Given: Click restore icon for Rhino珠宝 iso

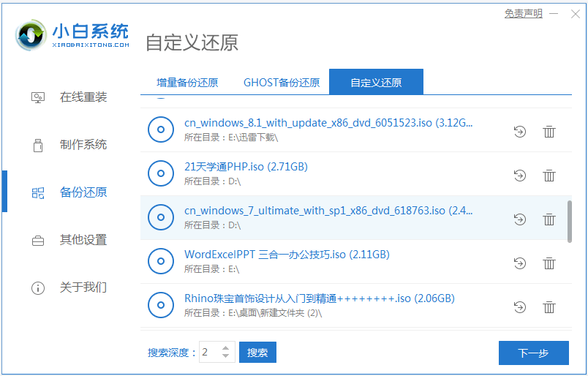Looking at the screenshot, I should pyautogui.click(x=520, y=307).
